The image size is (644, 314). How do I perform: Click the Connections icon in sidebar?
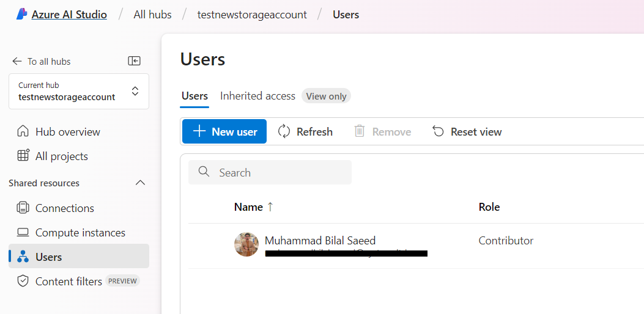(x=23, y=208)
